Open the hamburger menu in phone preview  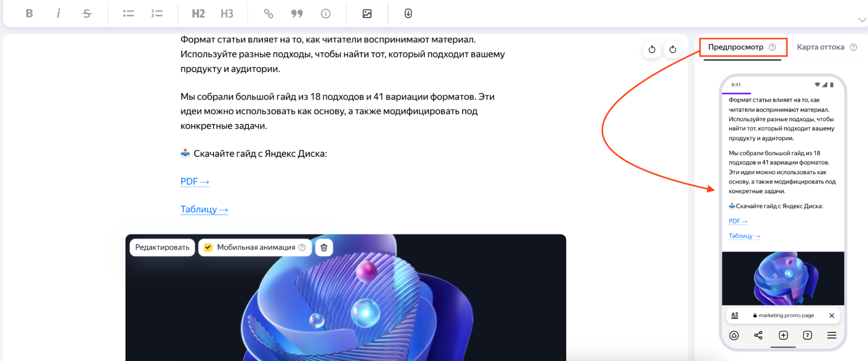832,335
